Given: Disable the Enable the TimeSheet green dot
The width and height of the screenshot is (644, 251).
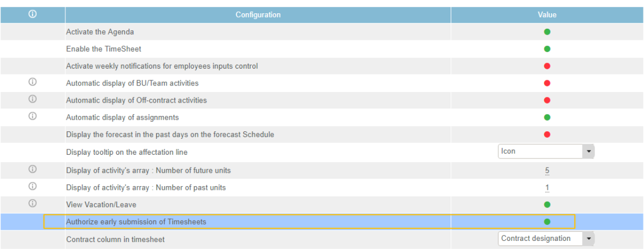Looking at the screenshot, I should pyautogui.click(x=547, y=49).
